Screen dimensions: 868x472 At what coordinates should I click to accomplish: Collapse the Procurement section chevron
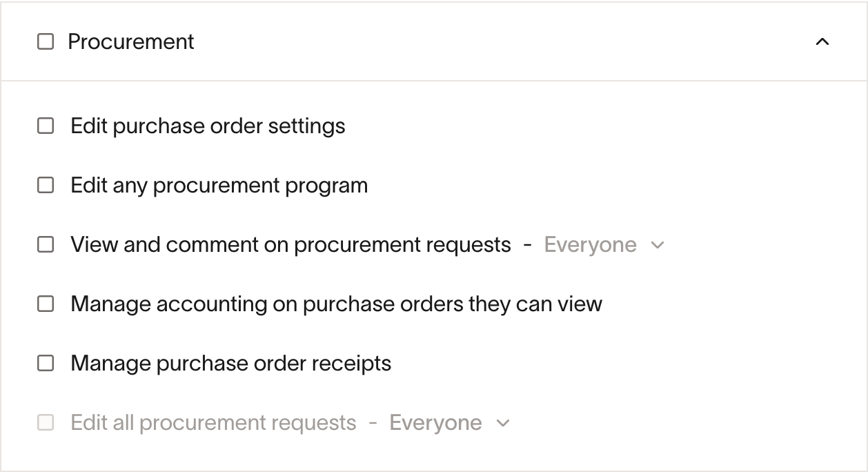[x=822, y=42]
